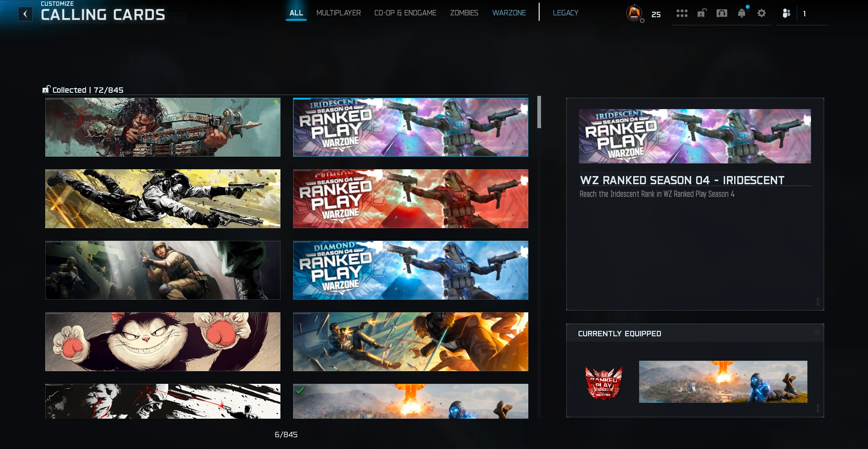
Task: Click the "Reach the Iridescent Rank" description
Action: (x=657, y=194)
